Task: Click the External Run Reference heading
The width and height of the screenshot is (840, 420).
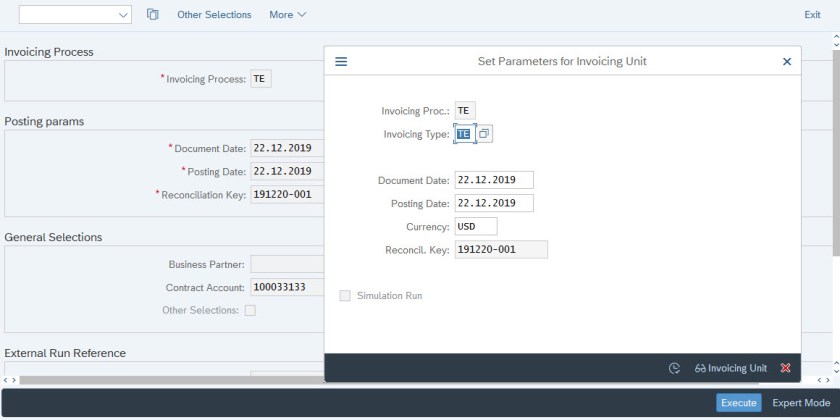Action: (65, 353)
